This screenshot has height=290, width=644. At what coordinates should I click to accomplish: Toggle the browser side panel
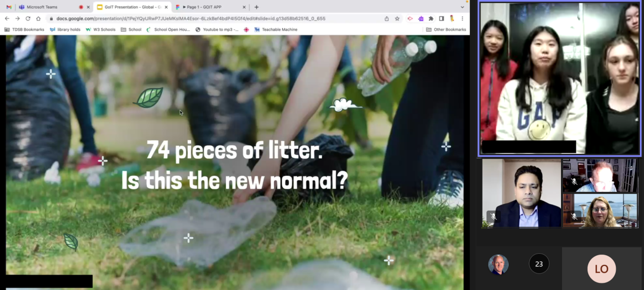pos(441,19)
